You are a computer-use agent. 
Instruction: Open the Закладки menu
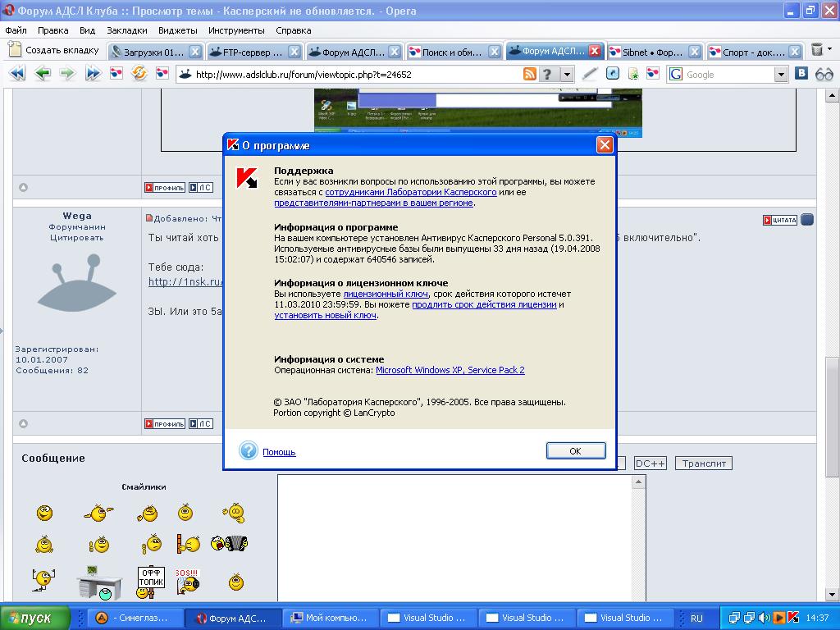pos(127,30)
